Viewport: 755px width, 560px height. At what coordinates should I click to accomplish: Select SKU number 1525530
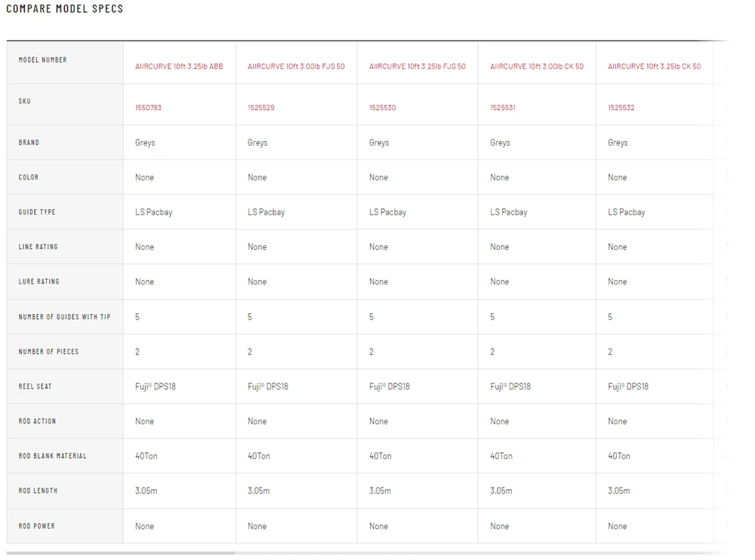[x=382, y=108]
